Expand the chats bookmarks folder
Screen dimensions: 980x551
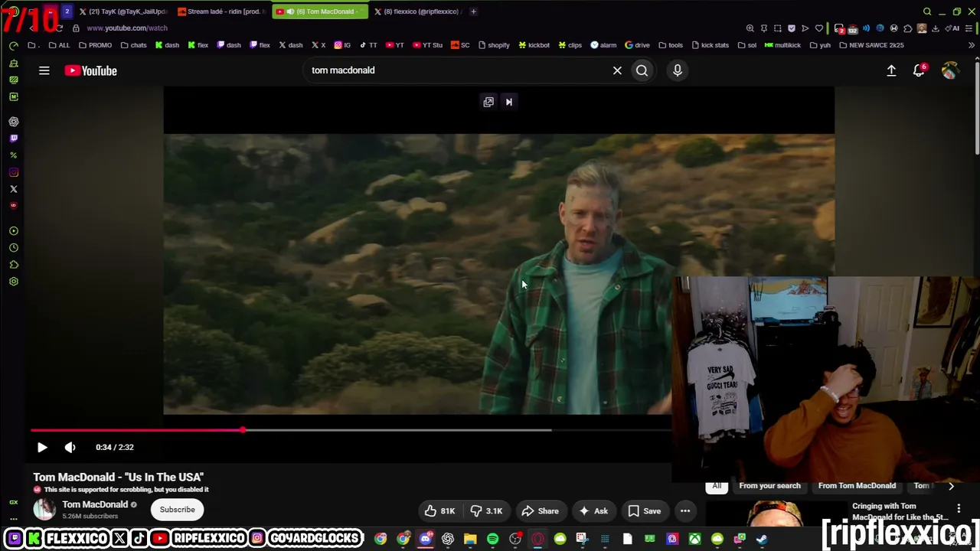(x=133, y=45)
